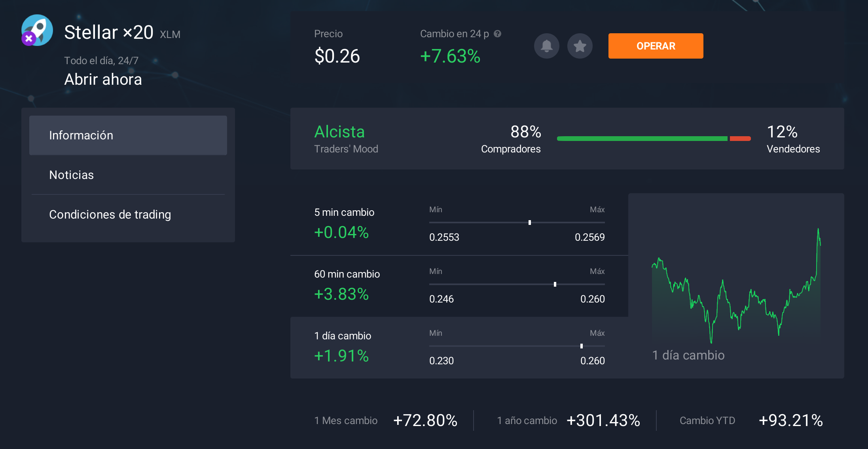Select the 5 min cambio row
This screenshot has width=868, height=449.
click(459, 224)
